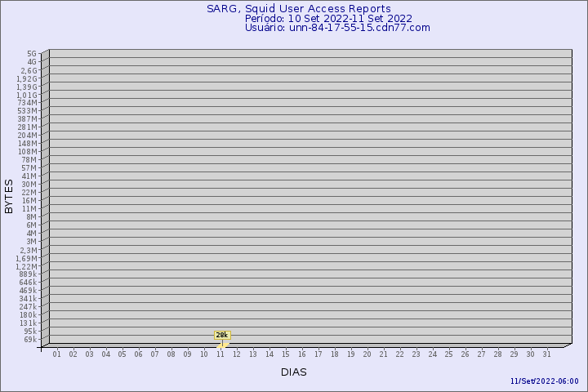Click the chart title 'SARG, Squid User Access Reports'
The height and width of the screenshot is (392, 588).
point(299,9)
